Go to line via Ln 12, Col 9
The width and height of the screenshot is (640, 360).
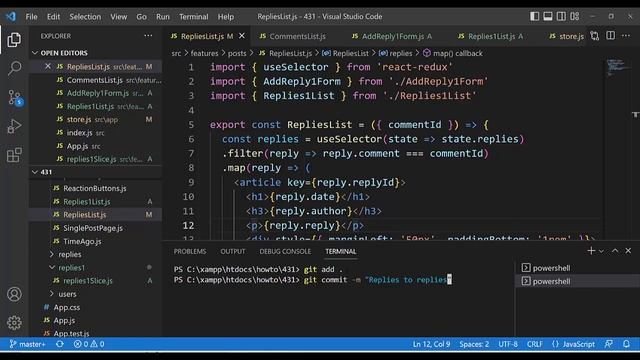tap(431, 344)
